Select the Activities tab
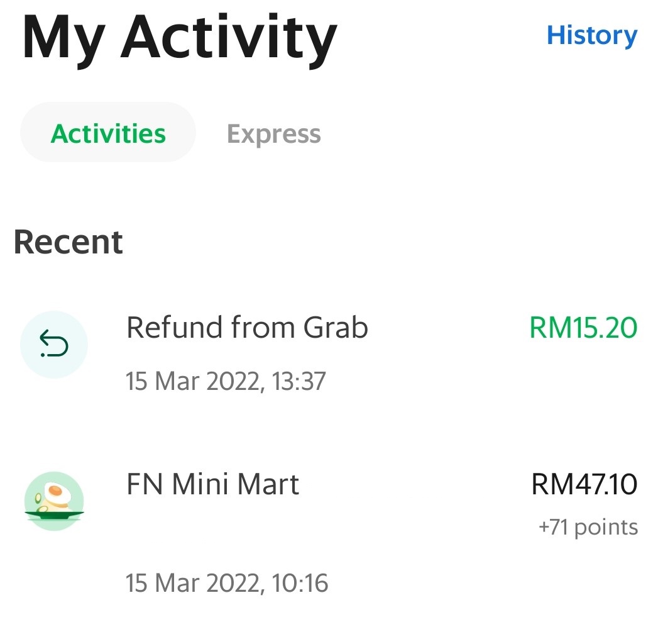 click(x=108, y=132)
